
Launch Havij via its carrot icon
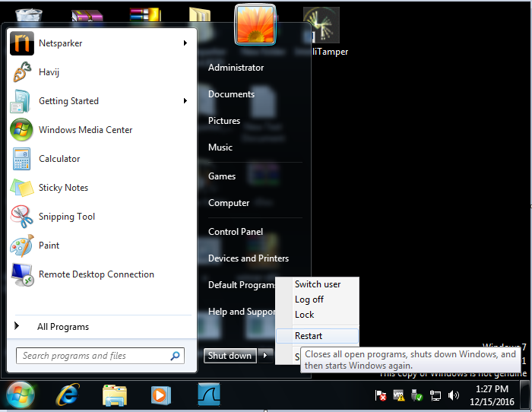[22, 72]
